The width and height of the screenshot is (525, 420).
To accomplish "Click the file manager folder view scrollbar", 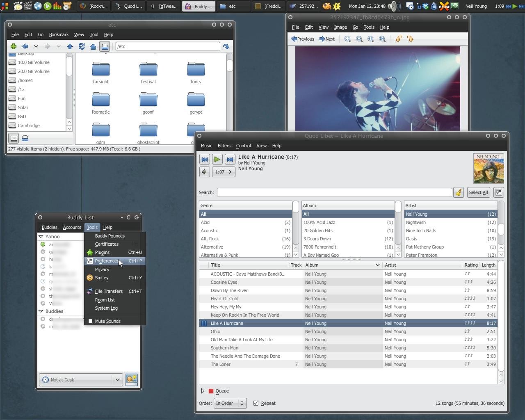I will pyautogui.click(x=229, y=98).
